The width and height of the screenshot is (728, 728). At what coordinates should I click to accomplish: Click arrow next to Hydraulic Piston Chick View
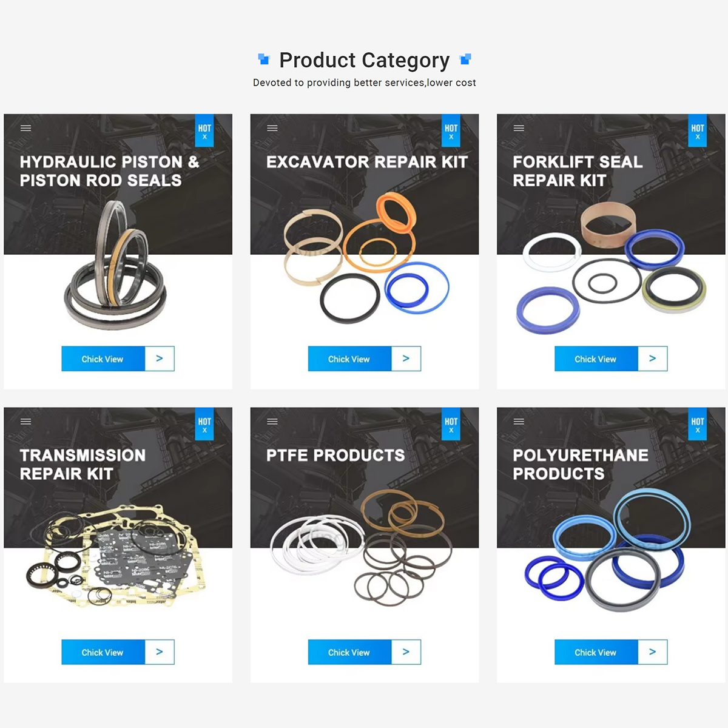pyautogui.click(x=160, y=359)
